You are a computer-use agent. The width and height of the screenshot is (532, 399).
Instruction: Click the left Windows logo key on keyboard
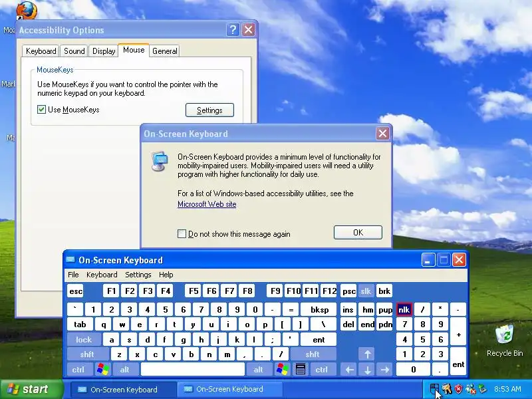tap(103, 369)
